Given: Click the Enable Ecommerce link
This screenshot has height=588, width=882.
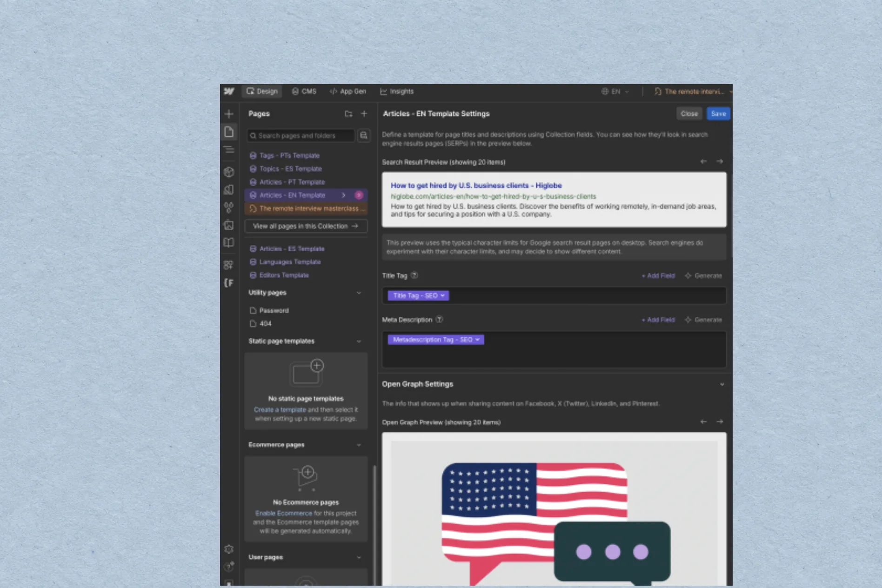Looking at the screenshot, I should (x=284, y=514).
